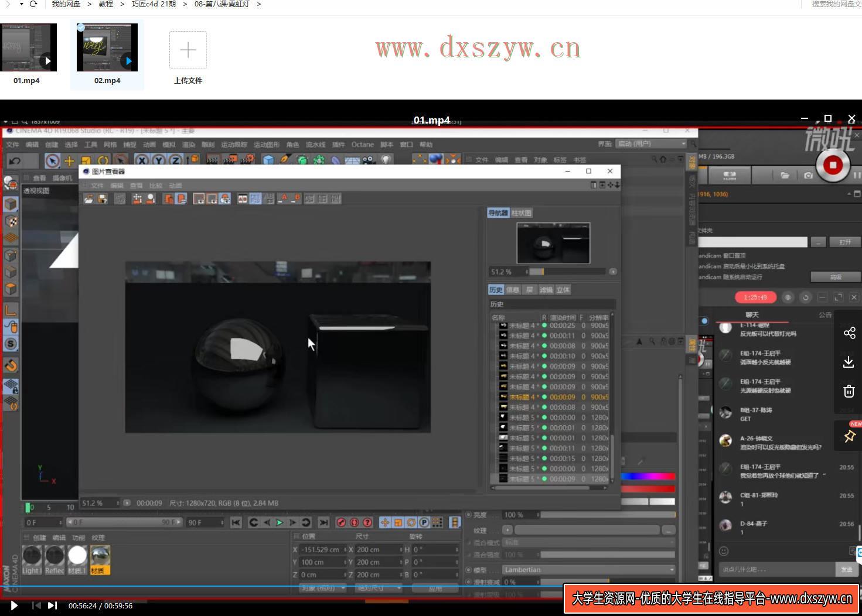Adjust the navigator zoom slider
Image resolution: width=862 pixels, height=616 pixels.
(567, 272)
